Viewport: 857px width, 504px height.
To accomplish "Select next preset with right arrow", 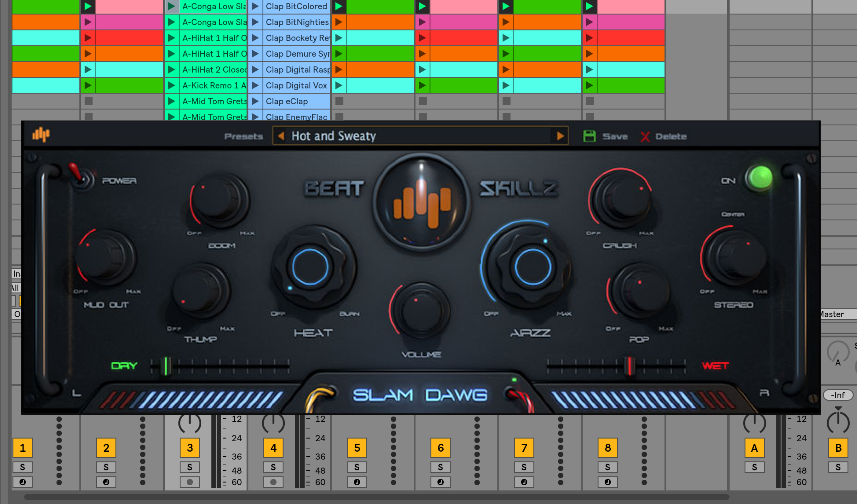I will pos(560,136).
